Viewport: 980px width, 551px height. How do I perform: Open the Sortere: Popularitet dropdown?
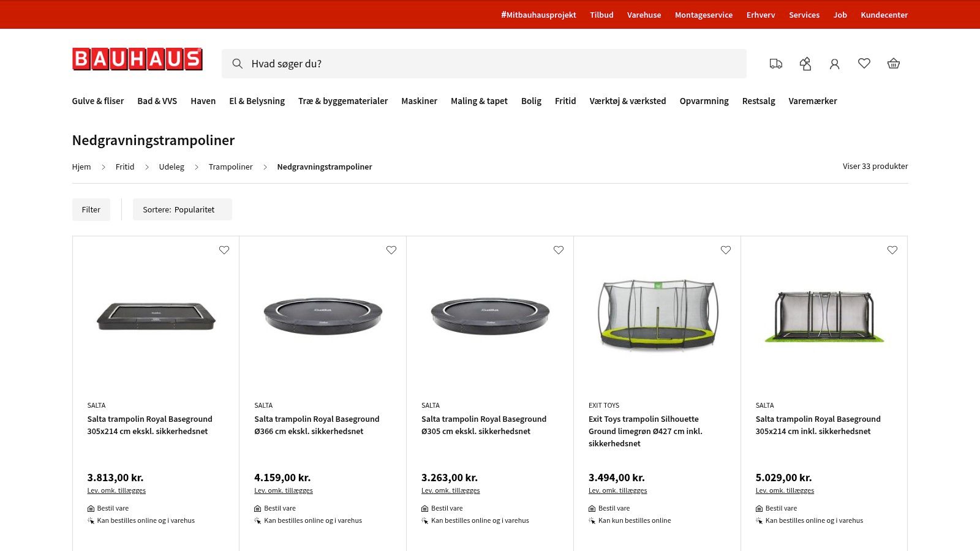(183, 209)
